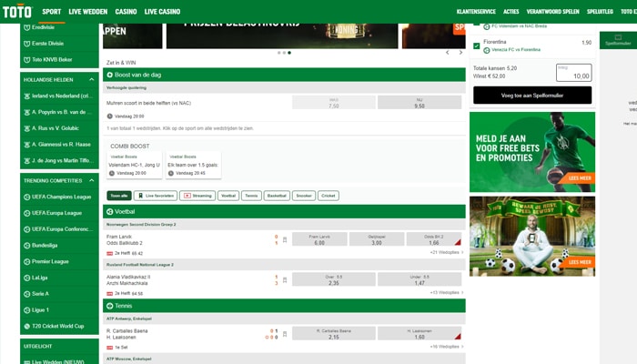Click the tennis icon beside A. Popyrin match

click(x=26, y=112)
